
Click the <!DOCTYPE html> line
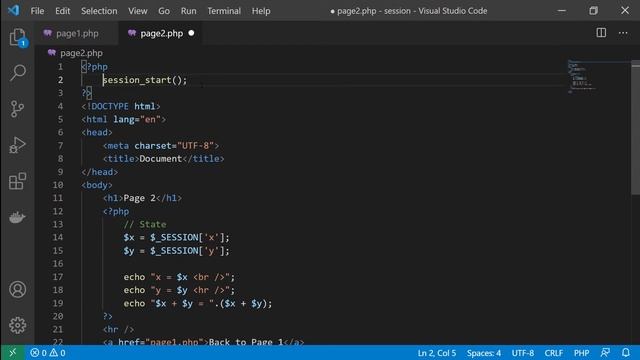coord(121,106)
